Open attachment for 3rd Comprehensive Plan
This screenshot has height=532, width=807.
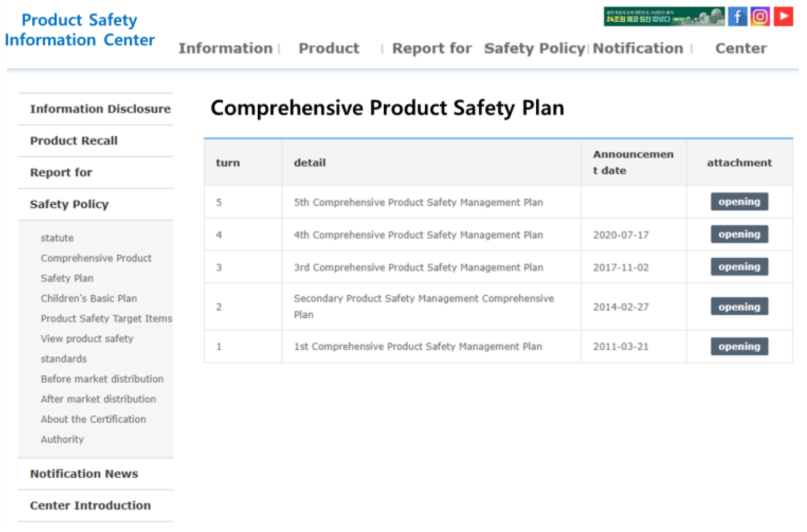click(739, 267)
